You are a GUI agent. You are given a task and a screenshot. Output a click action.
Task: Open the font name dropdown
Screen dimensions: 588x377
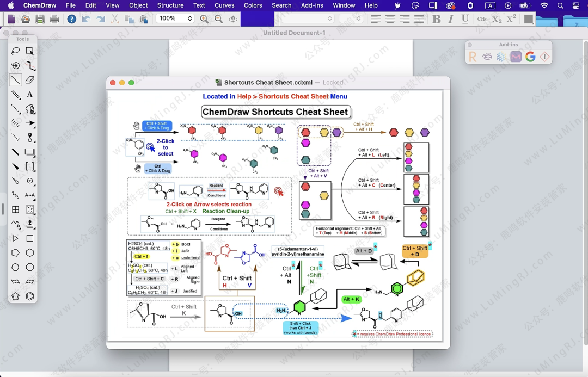click(x=308, y=18)
